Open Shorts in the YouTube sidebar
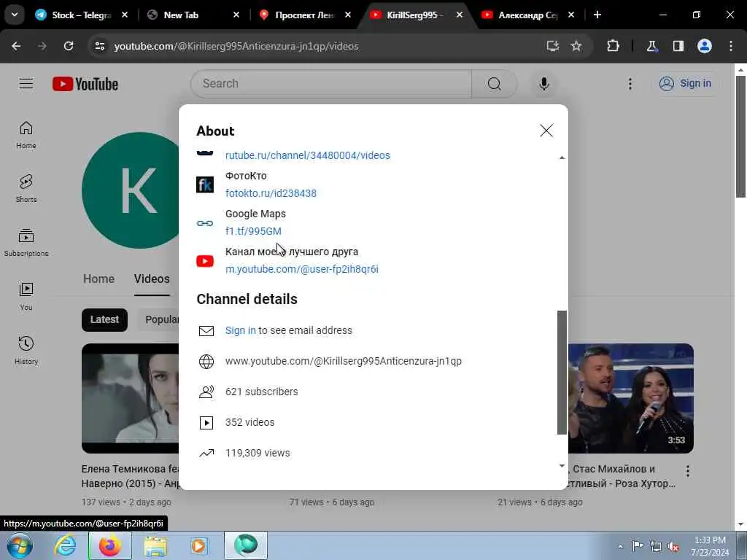Screen dimensions: 747x560 pos(26,189)
